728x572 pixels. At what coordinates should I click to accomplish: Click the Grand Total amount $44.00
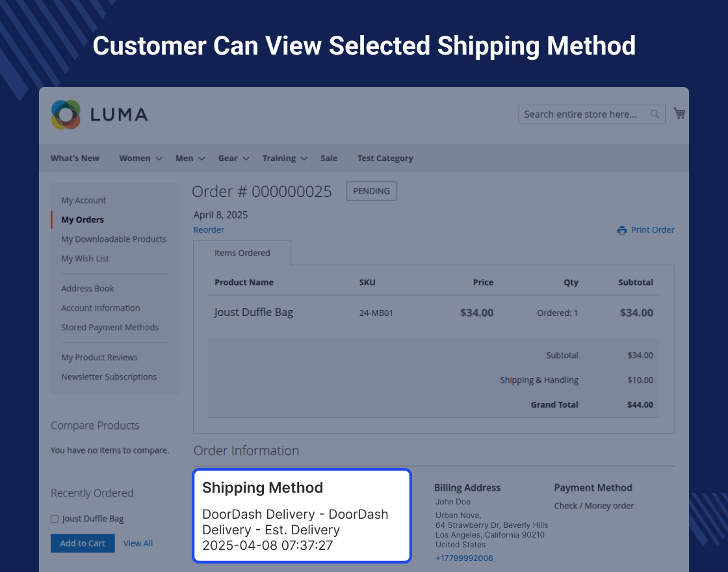pyautogui.click(x=640, y=405)
